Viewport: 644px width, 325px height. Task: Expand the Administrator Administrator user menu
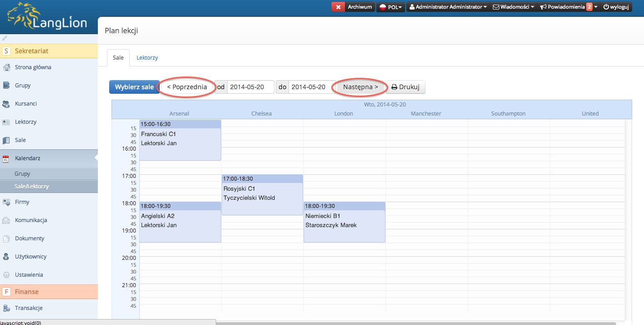coord(448,7)
